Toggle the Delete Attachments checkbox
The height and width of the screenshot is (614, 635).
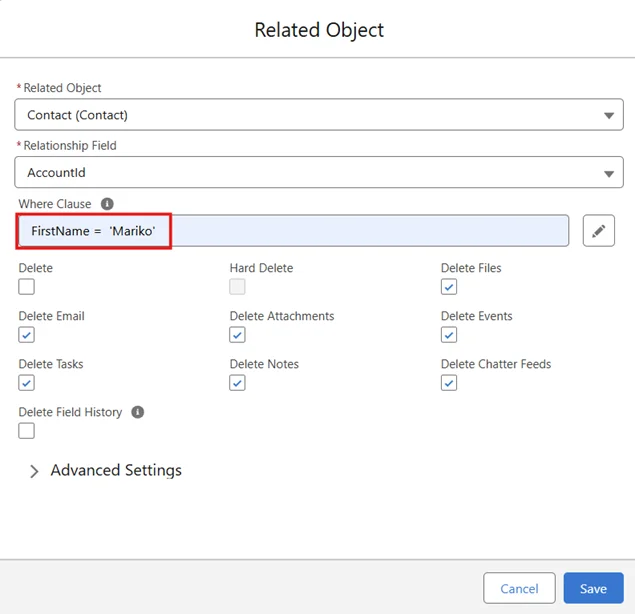[x=238, y=335]
